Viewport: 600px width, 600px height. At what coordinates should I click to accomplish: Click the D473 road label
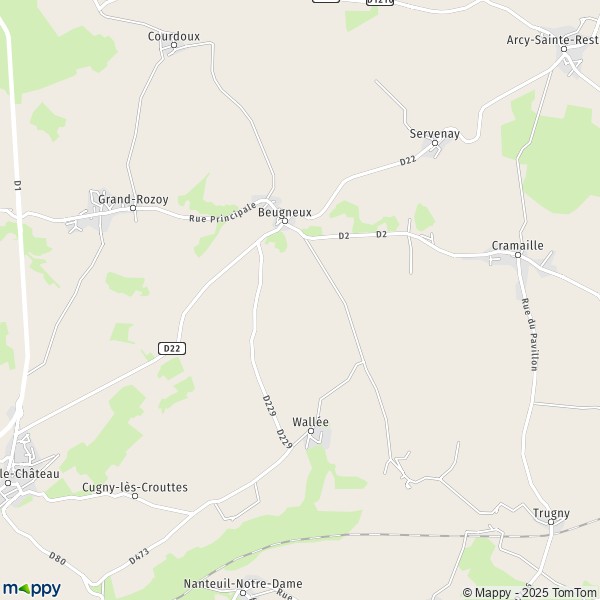pos(139,556)
